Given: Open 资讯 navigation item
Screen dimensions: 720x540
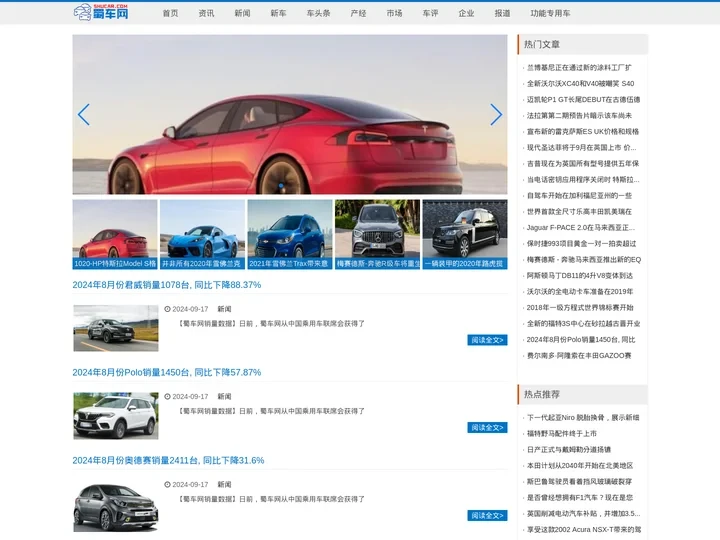Looking at the screenshot, I should 206,13.
